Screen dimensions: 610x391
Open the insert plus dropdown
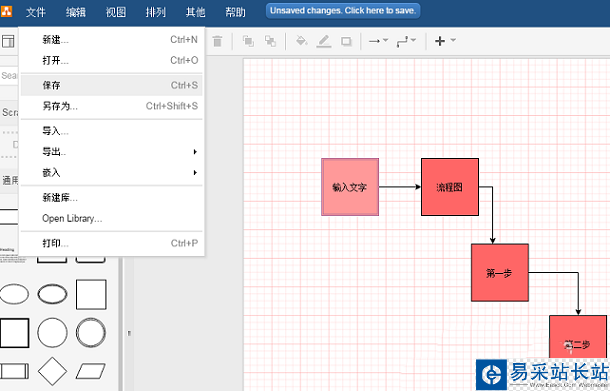click(x=445, y=40)
